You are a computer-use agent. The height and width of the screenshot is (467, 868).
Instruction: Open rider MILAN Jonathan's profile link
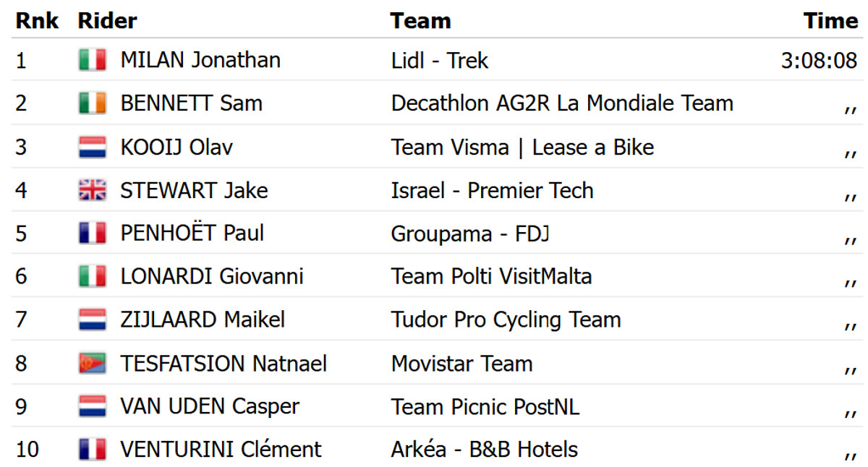[x=200, y=60]
